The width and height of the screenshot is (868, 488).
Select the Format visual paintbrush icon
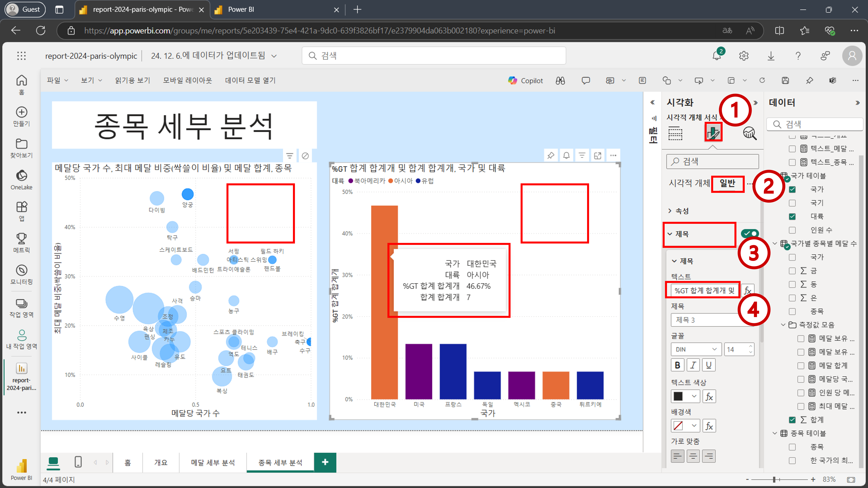click(x=713, y=133)
